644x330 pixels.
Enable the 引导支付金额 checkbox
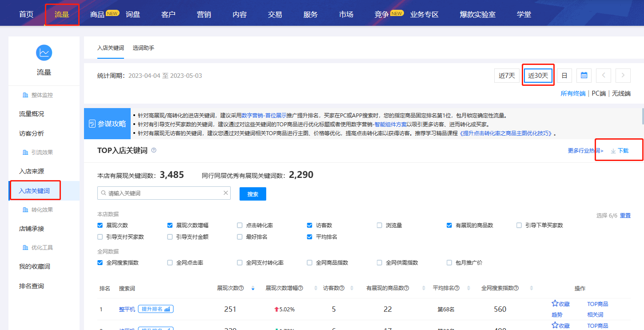[170, 237]
